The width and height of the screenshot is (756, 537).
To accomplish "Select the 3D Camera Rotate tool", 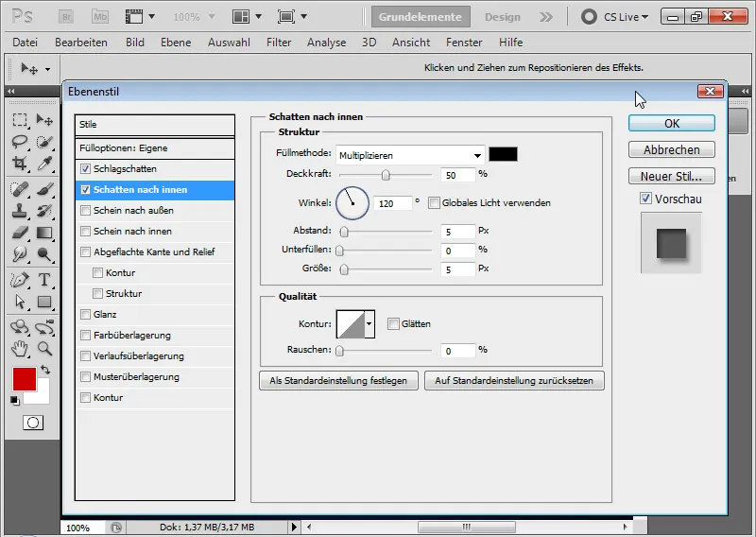I will (x=44, y=326).
